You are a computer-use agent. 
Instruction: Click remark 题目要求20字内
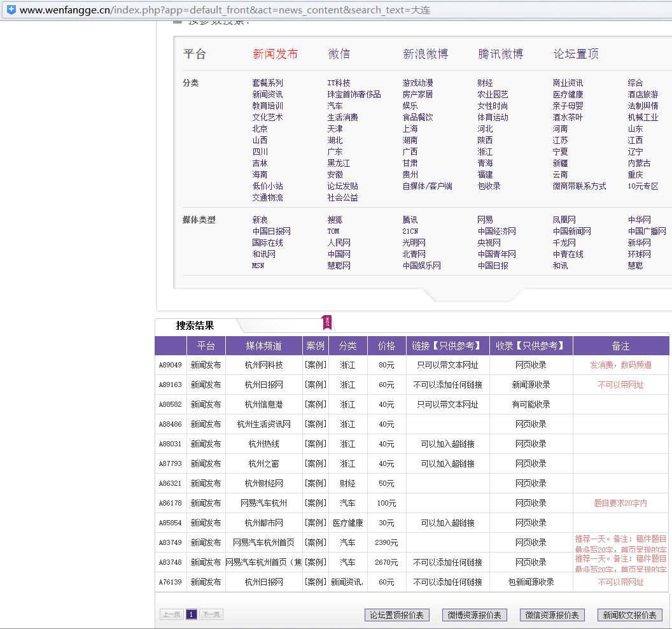click(620, 503)
